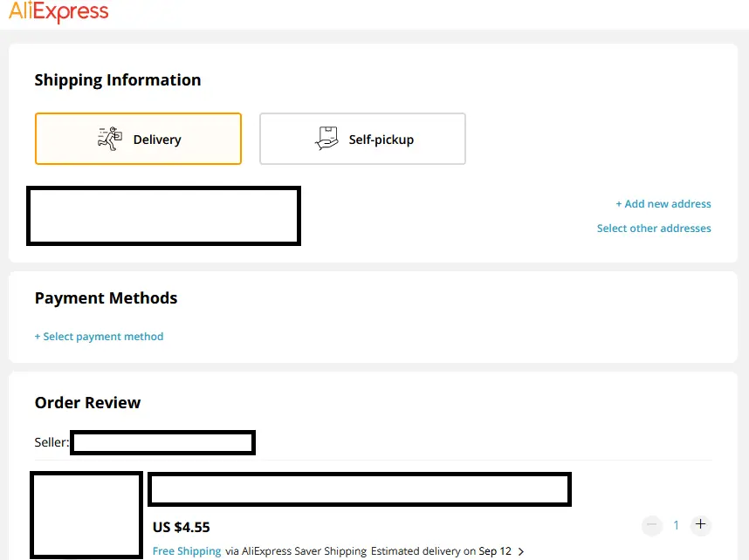Open Select other addresses link
Viewport: 749px width, 560px height.
click(654, 229)
